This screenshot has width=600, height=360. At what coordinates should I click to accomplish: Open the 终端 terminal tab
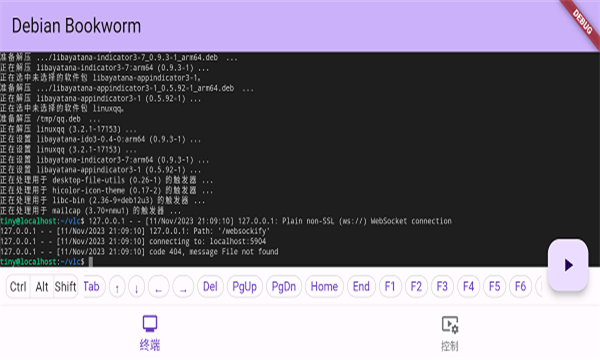click(x=150, y=333)
